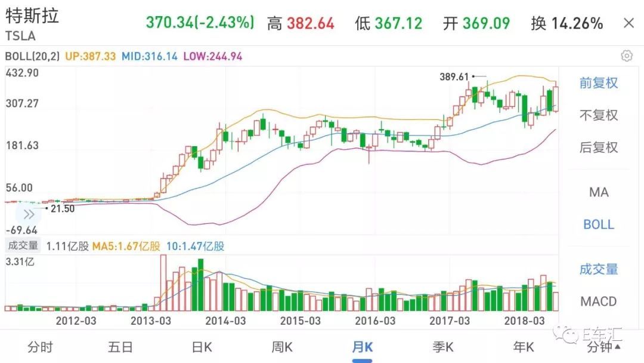
Task: Select the 月K monthly tab
Action: pyautogui.click(x=362, y=347)
